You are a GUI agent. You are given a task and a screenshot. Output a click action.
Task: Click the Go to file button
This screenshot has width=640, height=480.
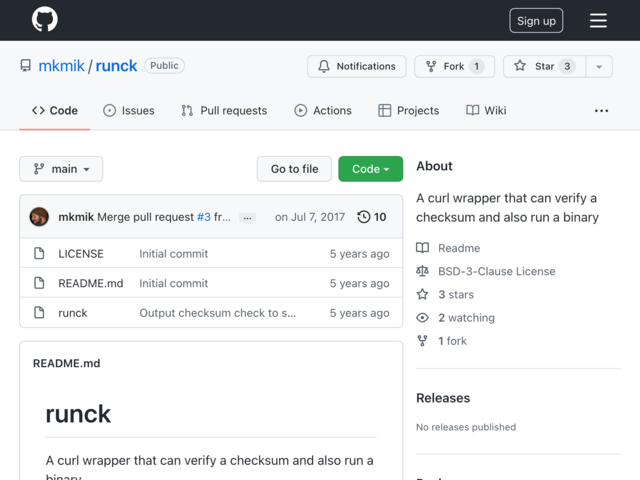pos(294,169)
